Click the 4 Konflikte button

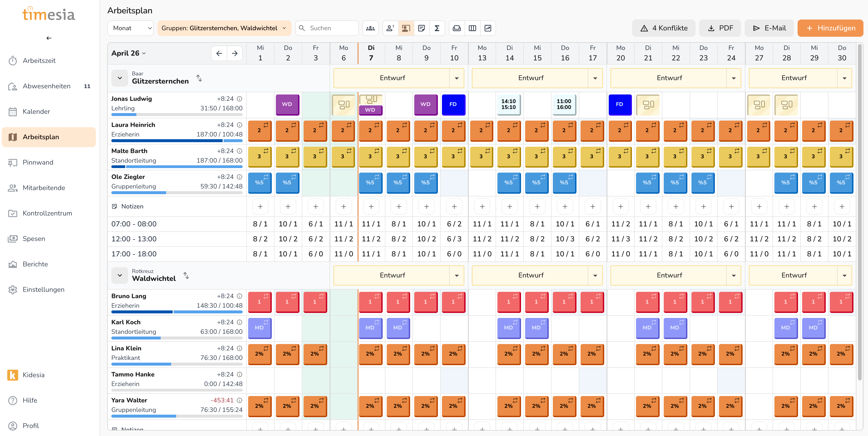click(x=663, y=28)
